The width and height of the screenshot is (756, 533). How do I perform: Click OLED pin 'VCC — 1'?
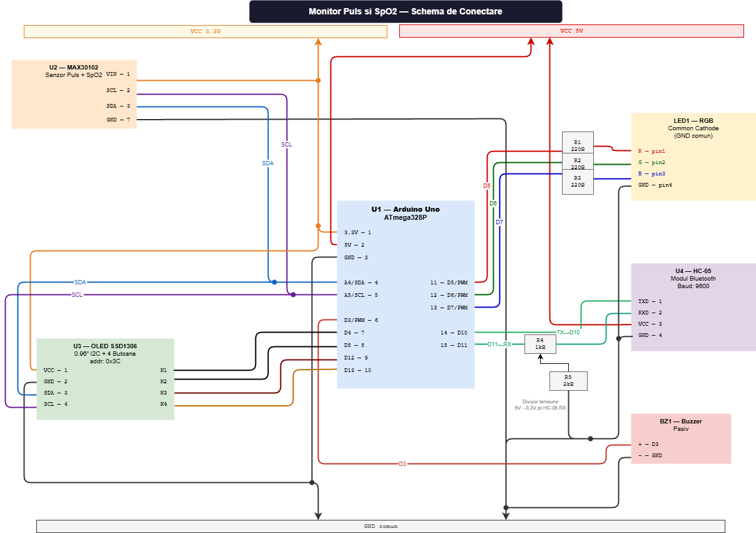55,370
